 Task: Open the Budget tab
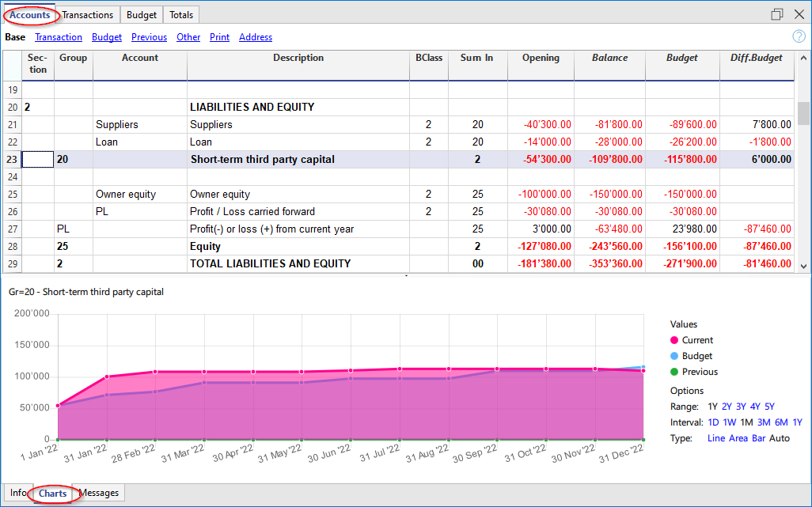(x=142, y=15)
